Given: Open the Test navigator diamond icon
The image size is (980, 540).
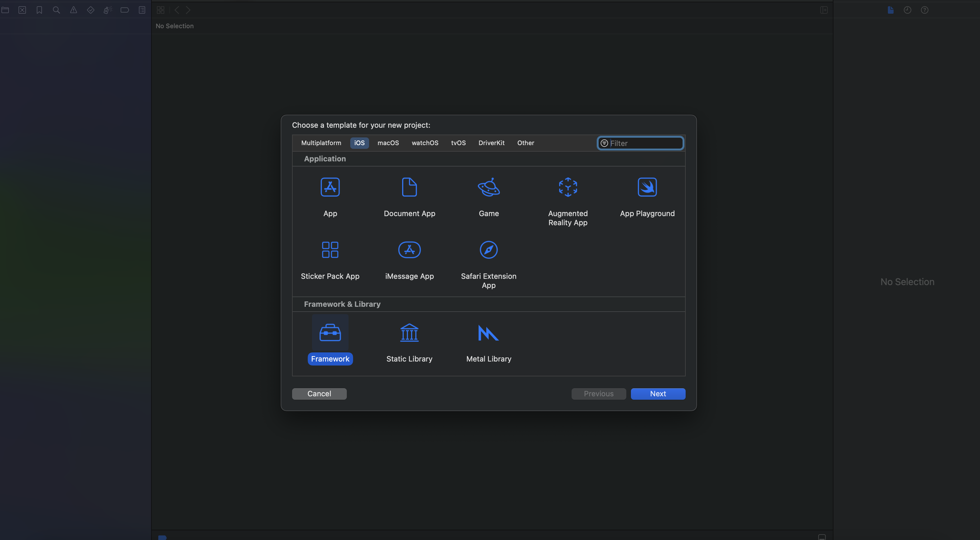Looking at the screenshot, I should point(90,10).
